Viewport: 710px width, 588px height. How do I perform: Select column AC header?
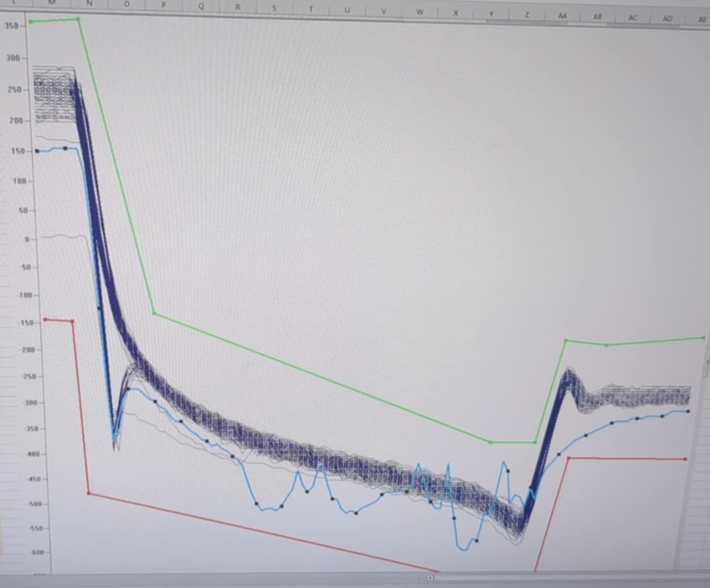point(633,18)
